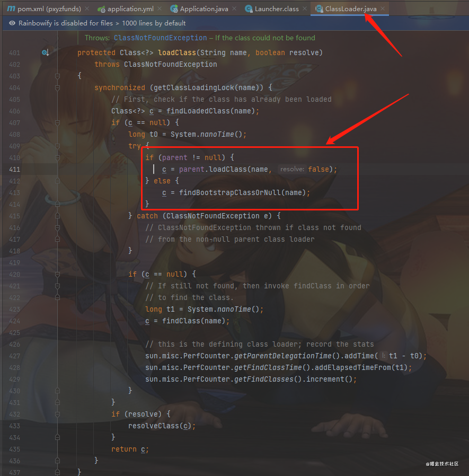Click resolveClass(c) on line 433
This screenshot has height=476, width=469.
pos(160,426)
